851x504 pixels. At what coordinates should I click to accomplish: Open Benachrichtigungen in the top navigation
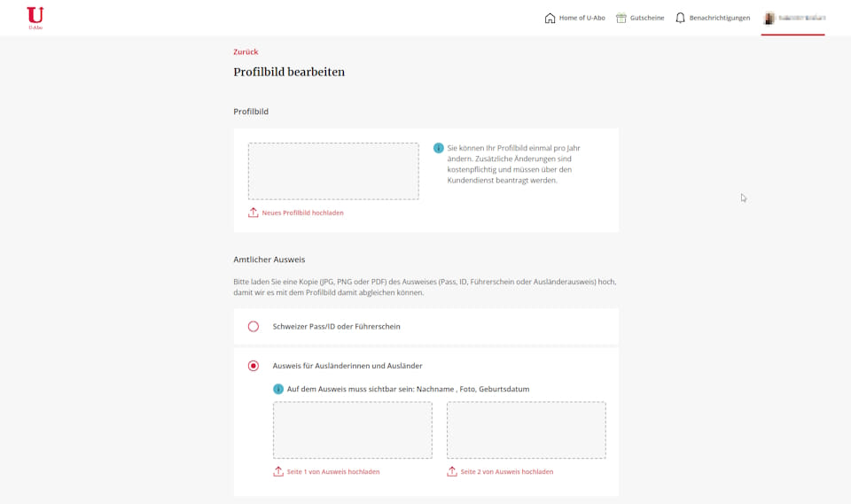click(719, 18)
